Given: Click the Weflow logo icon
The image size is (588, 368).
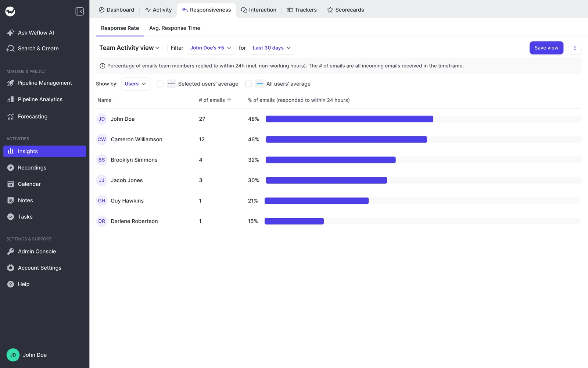Looking at the screenshot, I should [x=10, y=11].
